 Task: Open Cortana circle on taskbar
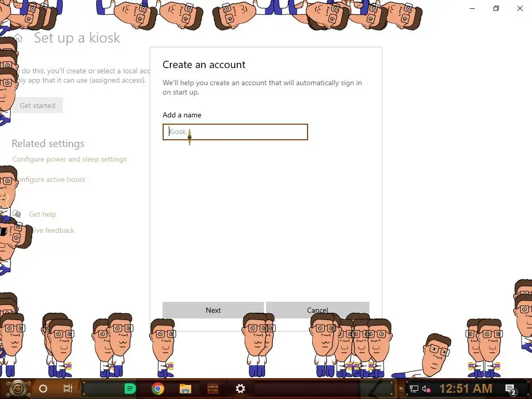(x=43, y=389)
